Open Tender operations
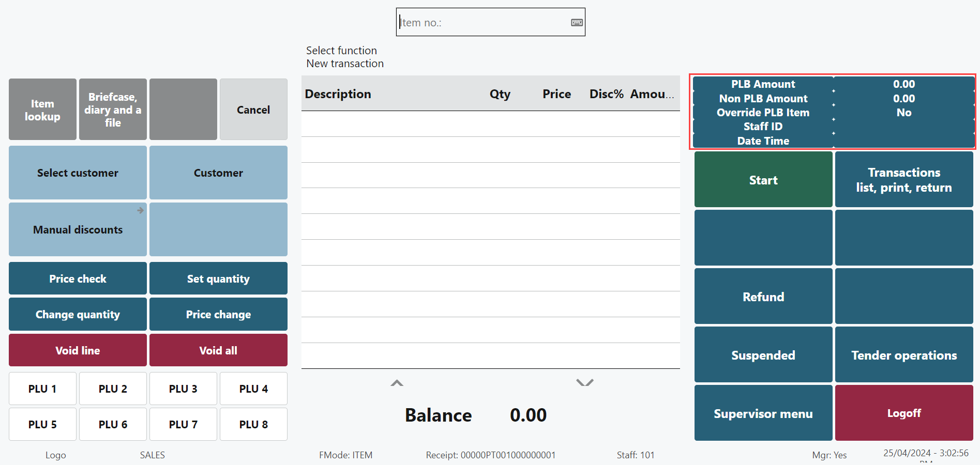The image size is (980, 465). (x=903, y=354)
